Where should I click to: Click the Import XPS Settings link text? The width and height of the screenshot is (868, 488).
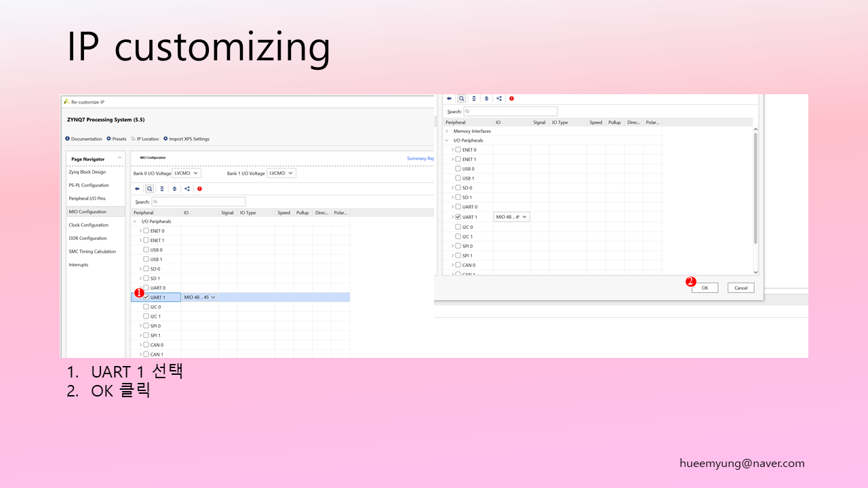pos(189,139)
